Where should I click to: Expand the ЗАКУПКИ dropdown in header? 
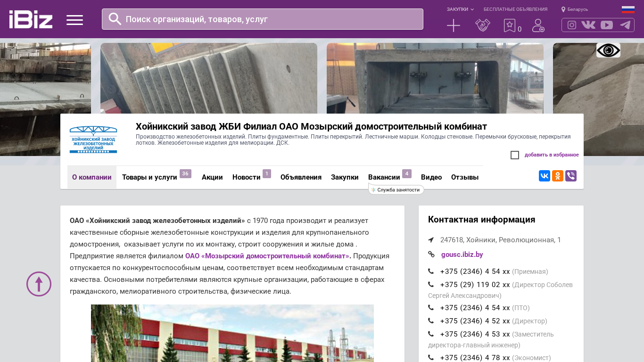click(x=460, y=9)
